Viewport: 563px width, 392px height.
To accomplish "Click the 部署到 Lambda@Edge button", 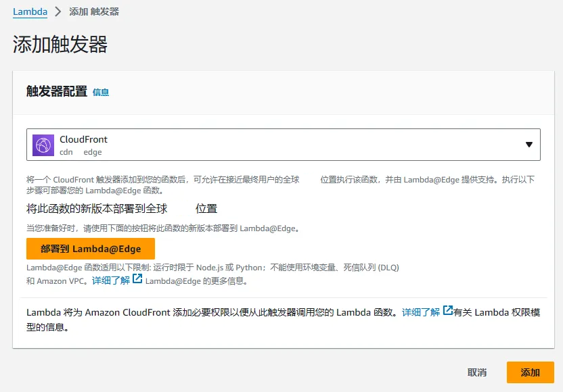I will coord(91,249).
